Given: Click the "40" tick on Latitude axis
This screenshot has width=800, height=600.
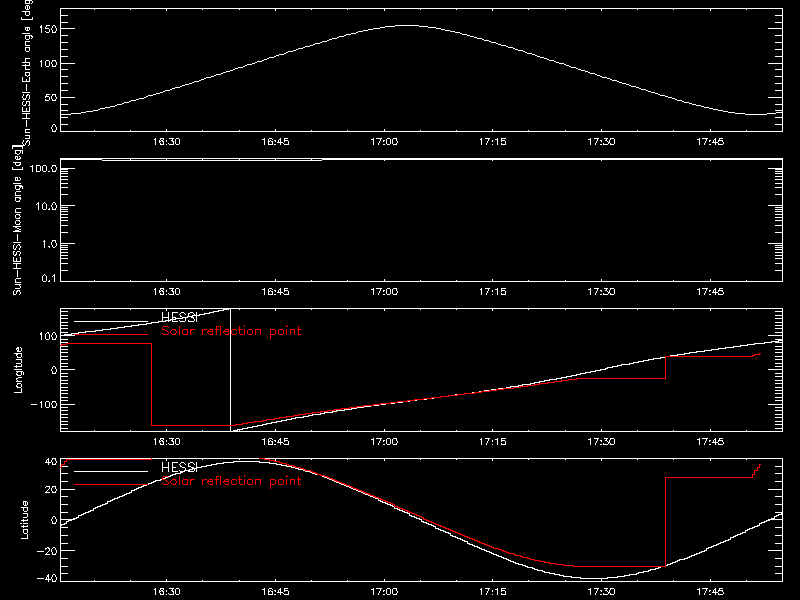Looking at the screenshot, I should 51,461.
